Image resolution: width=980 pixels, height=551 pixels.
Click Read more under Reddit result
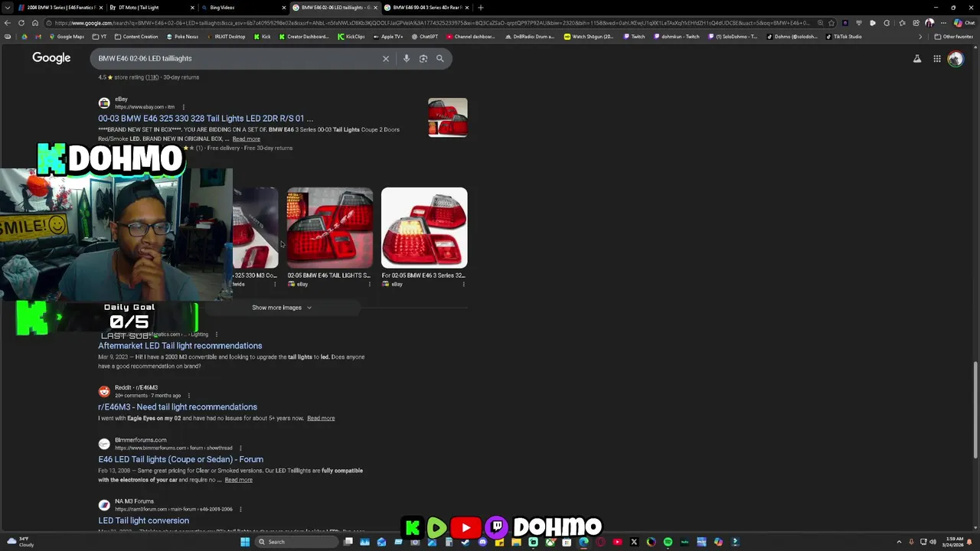point(321,419)
